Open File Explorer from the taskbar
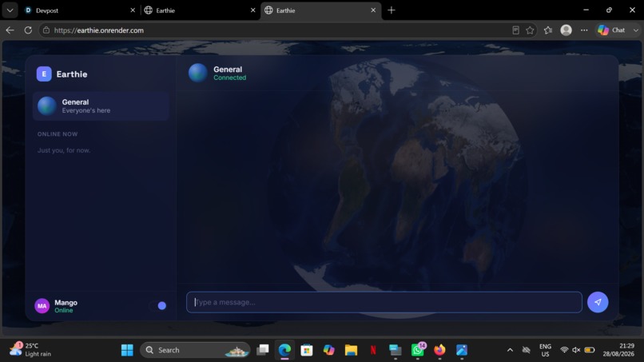This screenshot has height=362, width=644. tap(351, 350)
